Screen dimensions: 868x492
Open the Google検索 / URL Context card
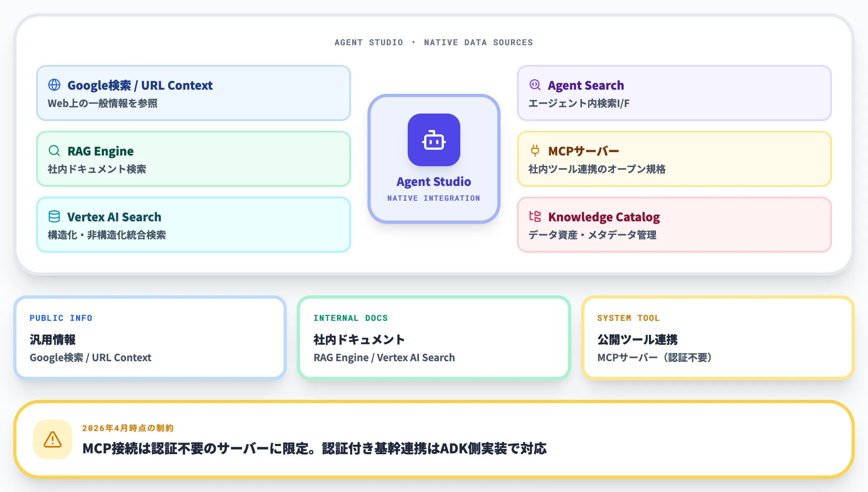coord(193,93)
